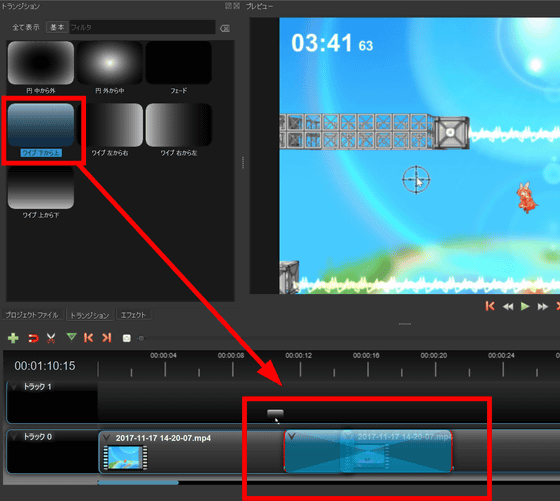Open the トラック 1 dropdown arrow
The width and height of the screenshot is (560, 501).
(14, 387)
